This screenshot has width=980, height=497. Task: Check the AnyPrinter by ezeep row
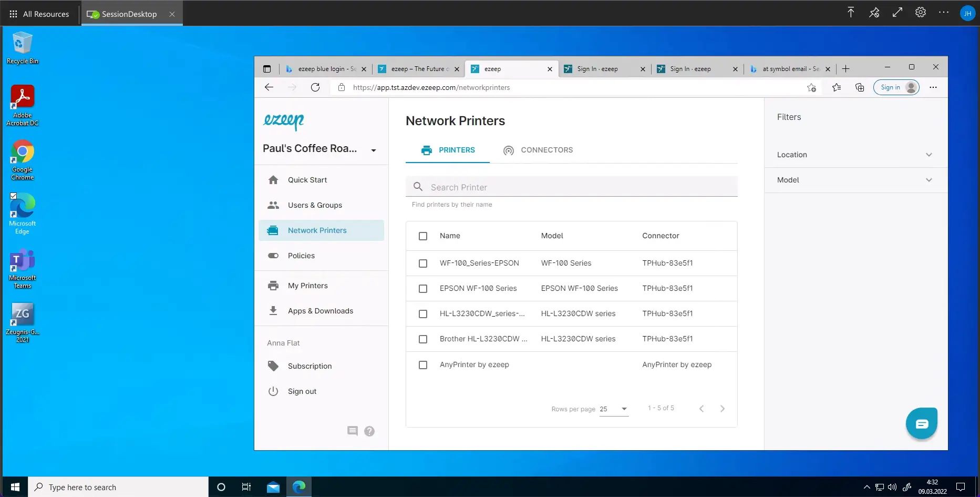423,364
